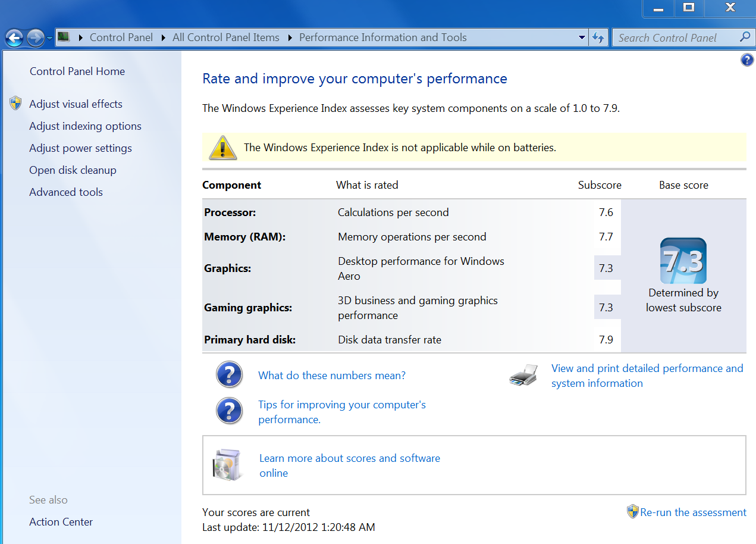Open Learn more about scores and software online
The width and height of the screenshot is (756, 544).
pos(350,465)
